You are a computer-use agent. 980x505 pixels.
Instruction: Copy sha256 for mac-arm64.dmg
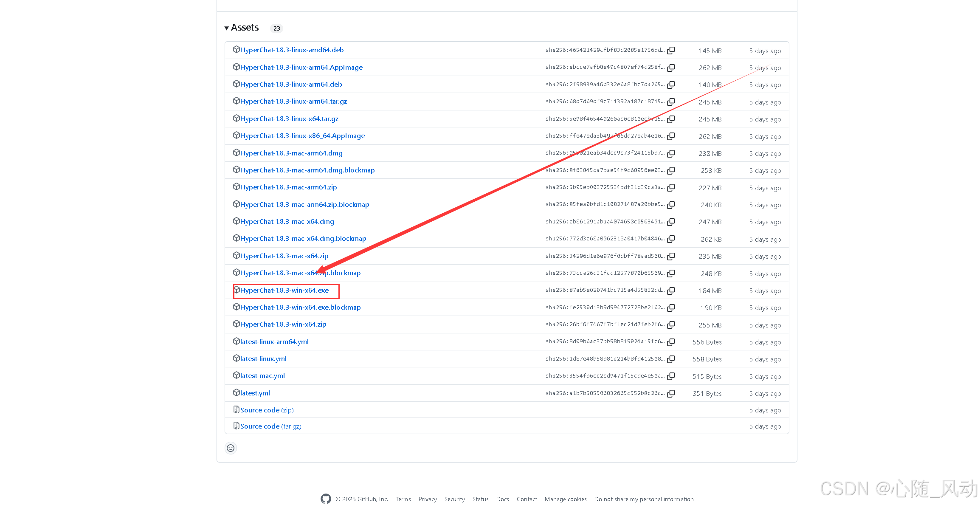pyautogui.click(x=671, y=153)
